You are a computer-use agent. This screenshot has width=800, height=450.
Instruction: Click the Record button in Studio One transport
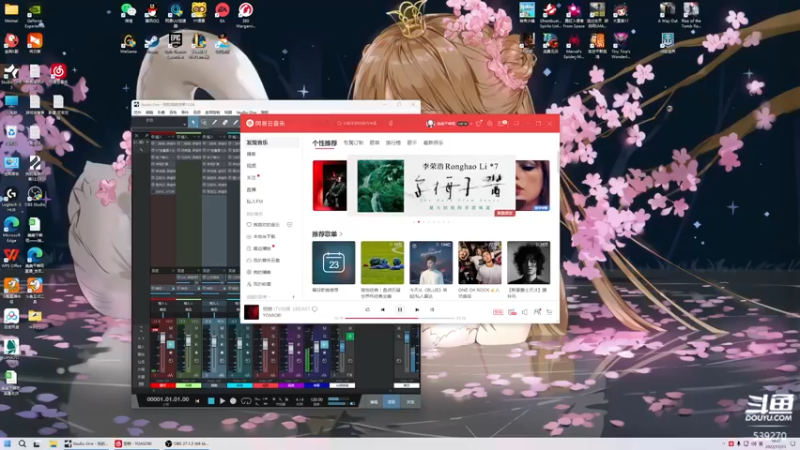pos(233,401)
